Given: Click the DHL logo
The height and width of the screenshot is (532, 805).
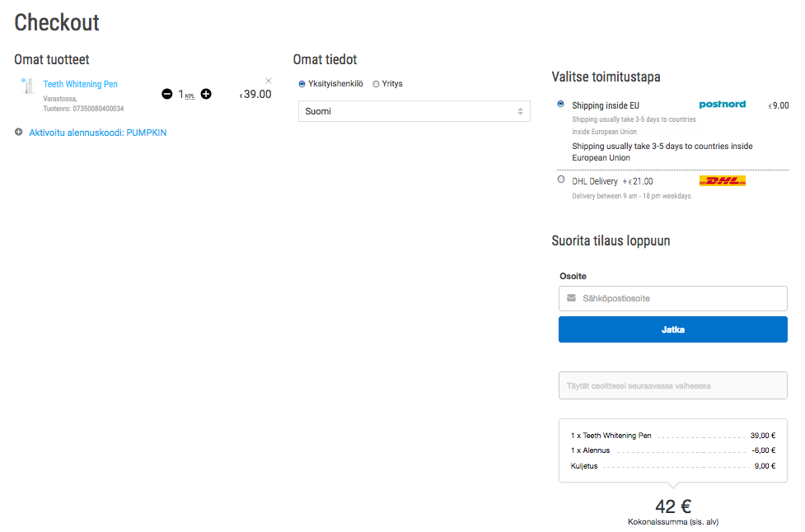Looking at the screenshot, I should coord(722,181).
